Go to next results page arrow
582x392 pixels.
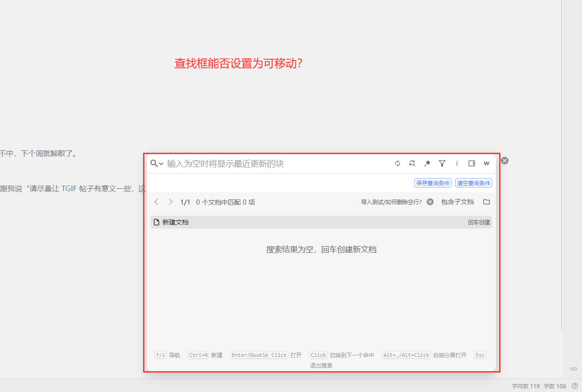[x=170, y=202]
